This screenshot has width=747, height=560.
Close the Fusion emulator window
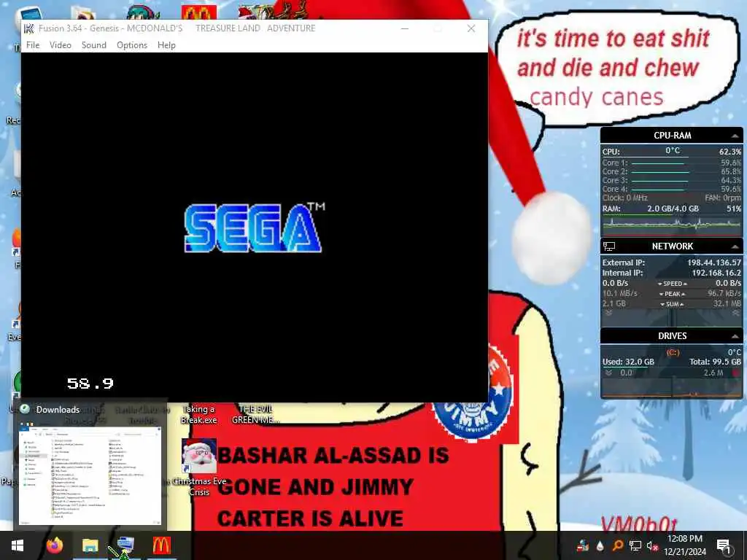pyautogui.click(x=471, y=28)
